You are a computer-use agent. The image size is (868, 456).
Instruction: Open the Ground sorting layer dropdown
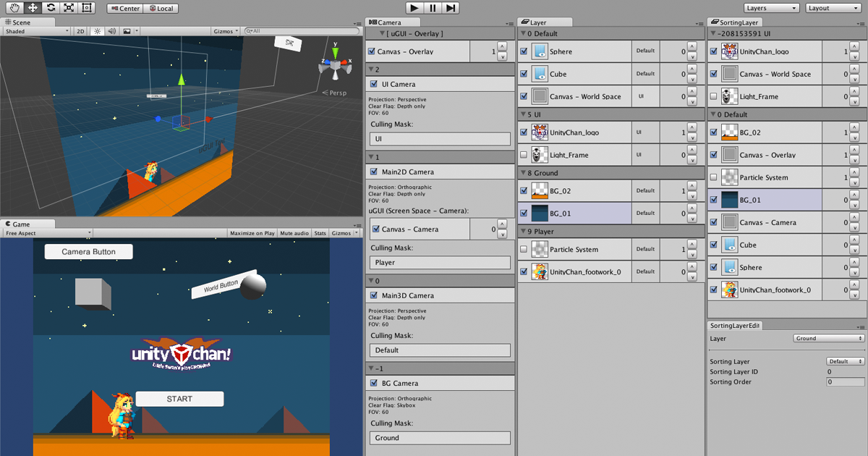pos(827,338)
